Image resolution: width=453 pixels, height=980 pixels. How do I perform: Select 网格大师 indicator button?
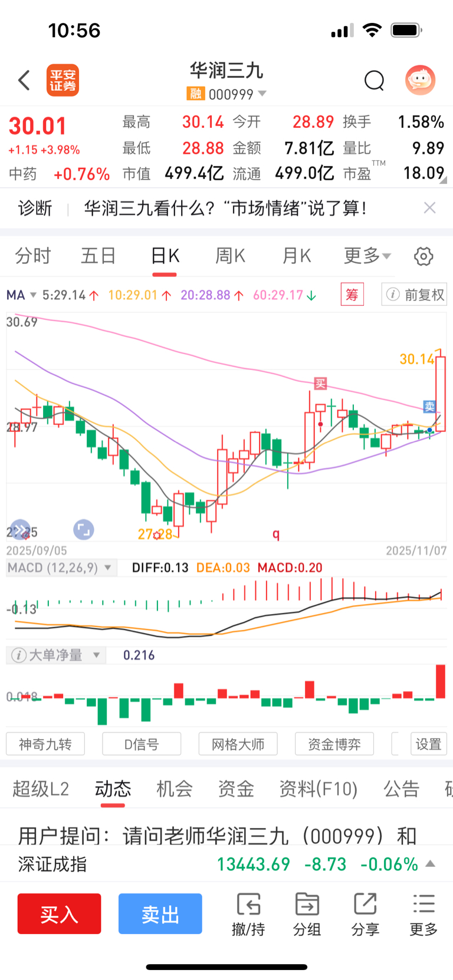coord(238,744)
